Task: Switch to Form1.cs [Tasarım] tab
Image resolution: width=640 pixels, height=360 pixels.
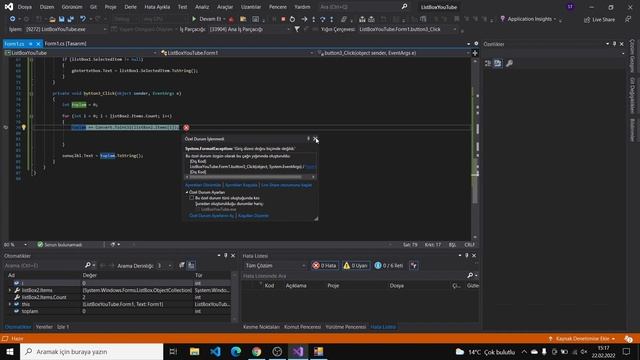Action: 65,44
